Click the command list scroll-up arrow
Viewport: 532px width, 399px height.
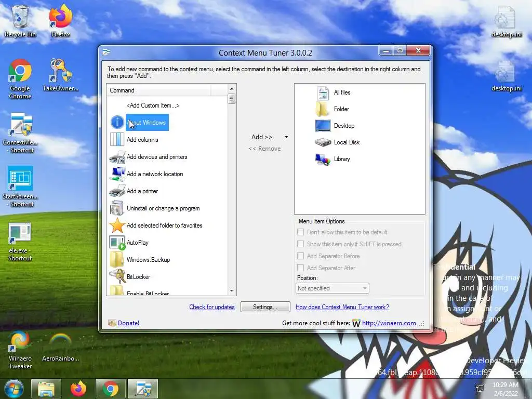pos(232,89)
